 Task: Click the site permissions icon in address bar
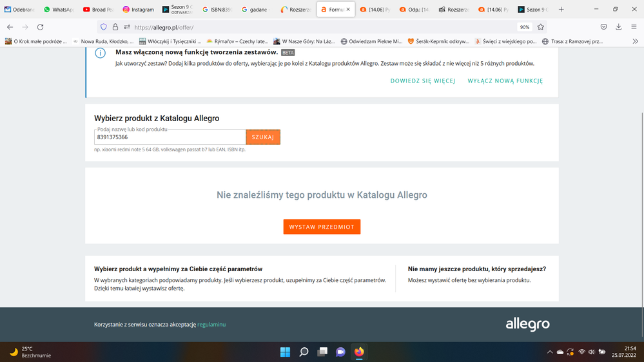click(x=127, y=27)
